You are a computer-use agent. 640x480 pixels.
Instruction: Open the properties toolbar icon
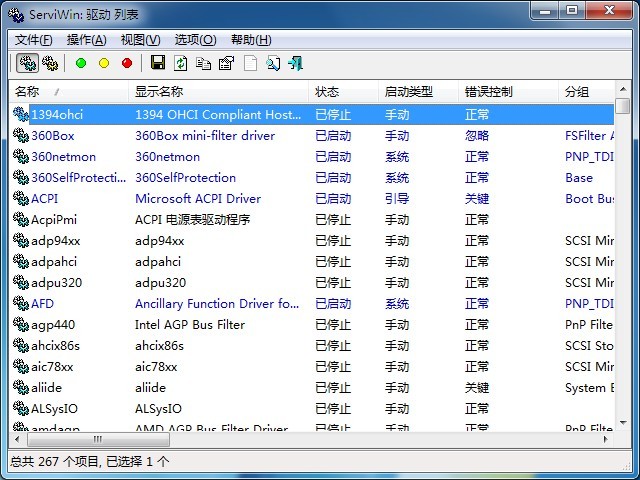226,63
